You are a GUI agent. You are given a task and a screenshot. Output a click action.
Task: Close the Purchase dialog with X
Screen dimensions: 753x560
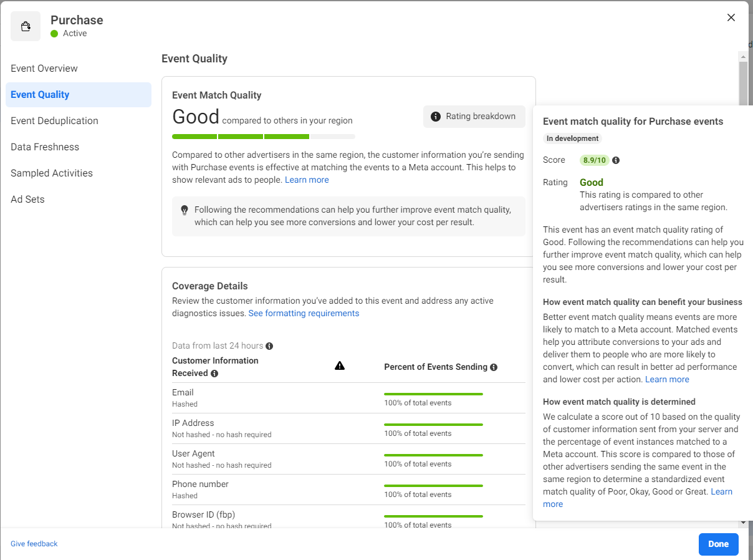(x=731, y=17)
